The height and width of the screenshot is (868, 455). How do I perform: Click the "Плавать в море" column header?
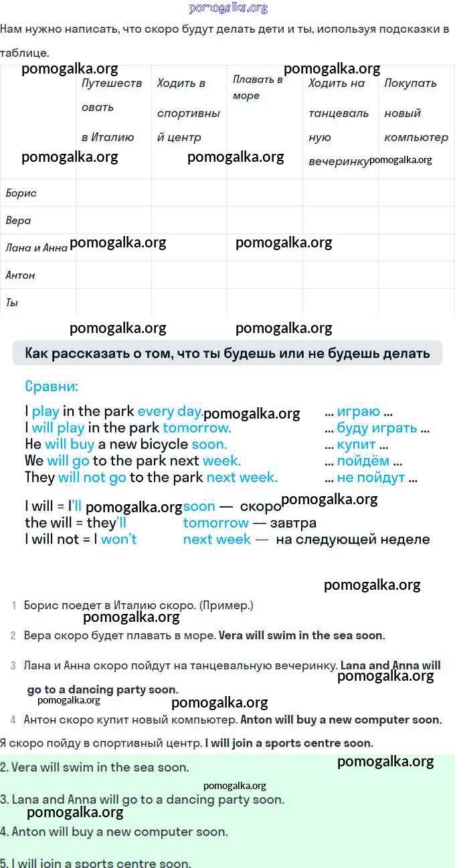(258, 88)
